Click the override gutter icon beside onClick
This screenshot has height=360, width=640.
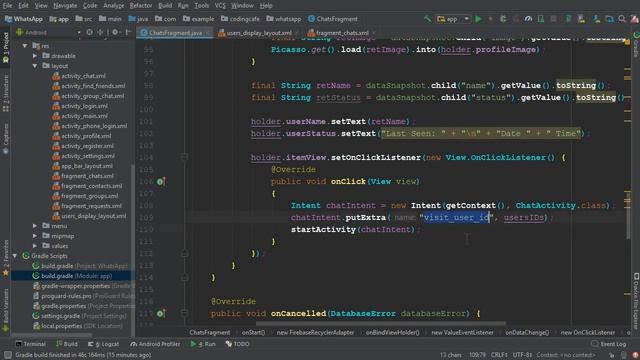[161, 182]
